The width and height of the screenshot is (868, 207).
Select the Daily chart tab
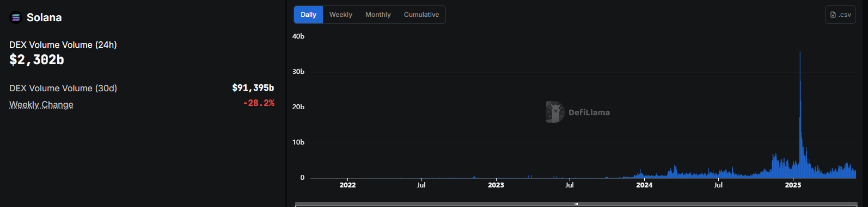pyautogui.click(x=308, y=15)
